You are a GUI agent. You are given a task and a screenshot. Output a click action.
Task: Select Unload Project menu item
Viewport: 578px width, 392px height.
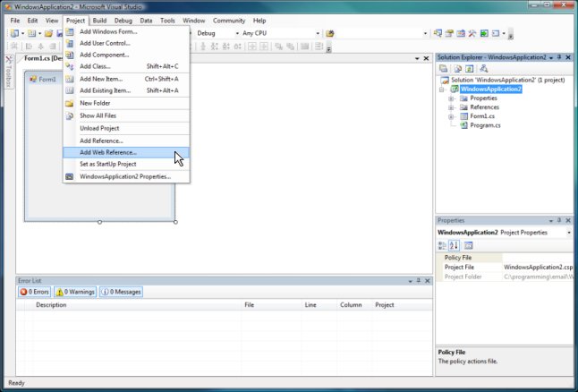pos(126,128)
